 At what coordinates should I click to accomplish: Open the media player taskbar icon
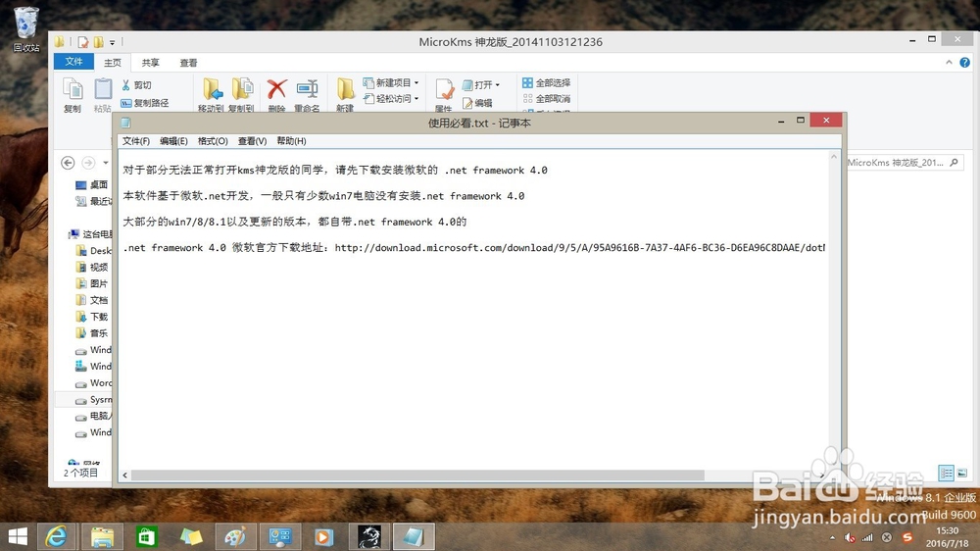coord(323,536)
